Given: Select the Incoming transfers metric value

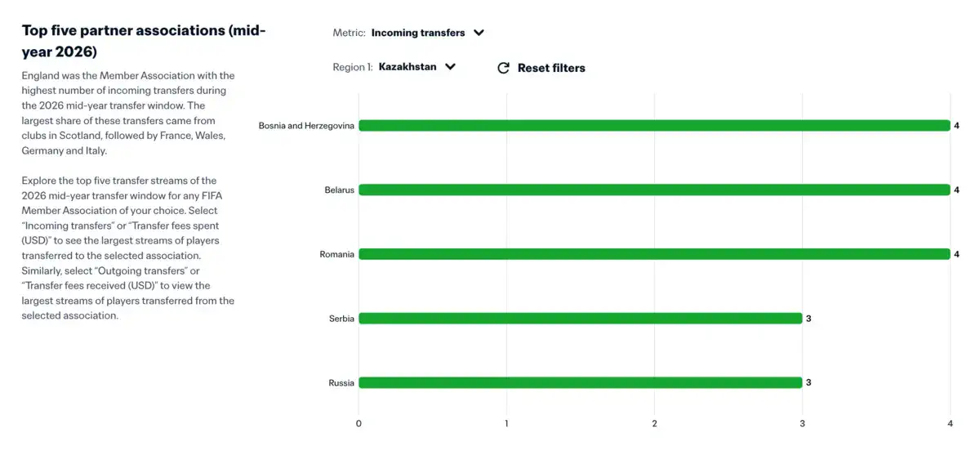Looking at the screenshot, I should [418, 33].
